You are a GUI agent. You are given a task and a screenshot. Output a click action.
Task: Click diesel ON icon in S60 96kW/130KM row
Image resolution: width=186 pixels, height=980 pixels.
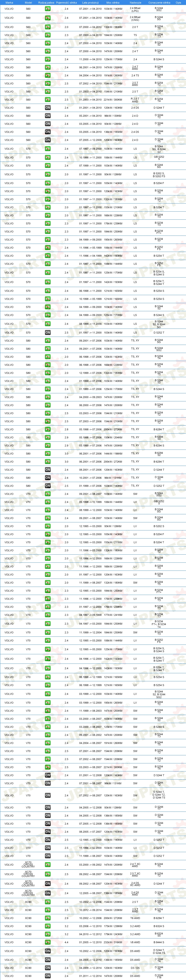click(x=48, y=116)
